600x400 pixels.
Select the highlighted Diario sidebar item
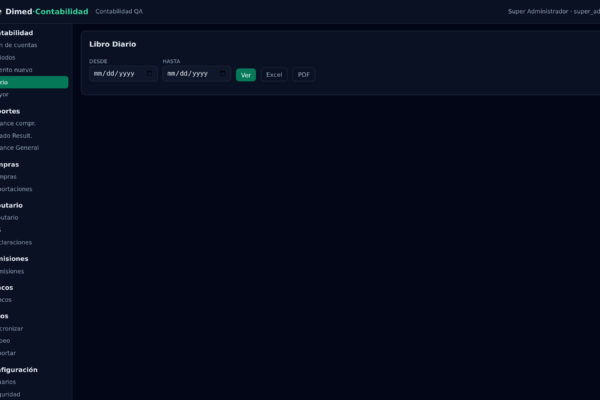(x=34, y=82)
